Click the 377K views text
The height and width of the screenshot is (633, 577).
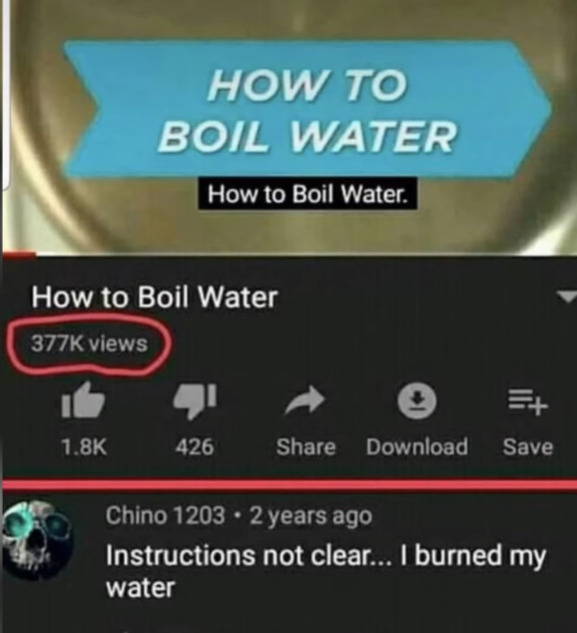pyautogui.click(x=89, y=344)
